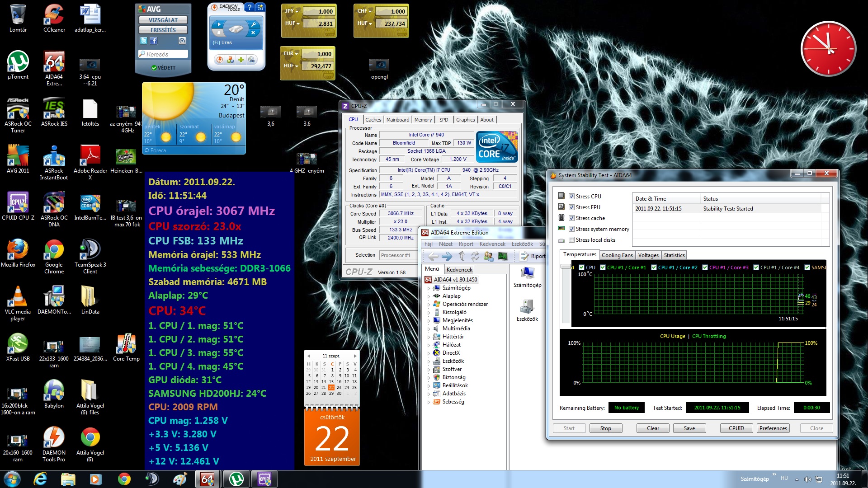Open the Lomtár recycle bin desktop icon
This screenshot has height=488, width=868.
[x=18, y=14]
